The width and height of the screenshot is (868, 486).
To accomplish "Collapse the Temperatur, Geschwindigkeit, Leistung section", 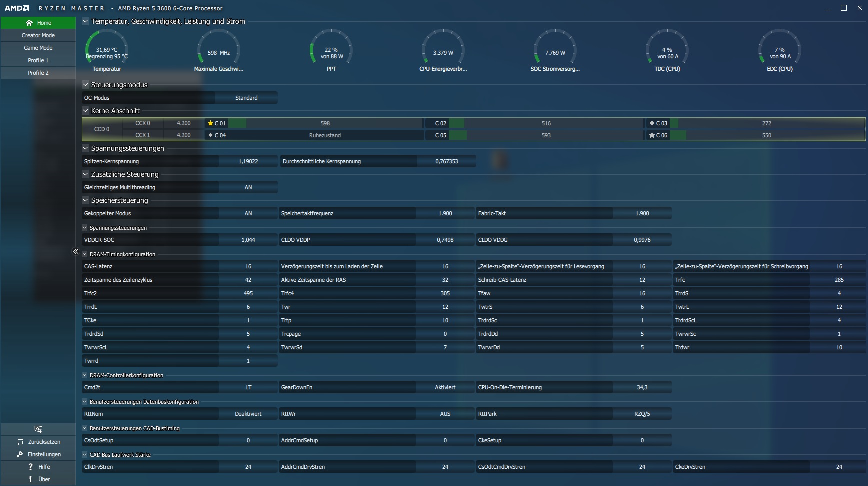I will (85, 21).
